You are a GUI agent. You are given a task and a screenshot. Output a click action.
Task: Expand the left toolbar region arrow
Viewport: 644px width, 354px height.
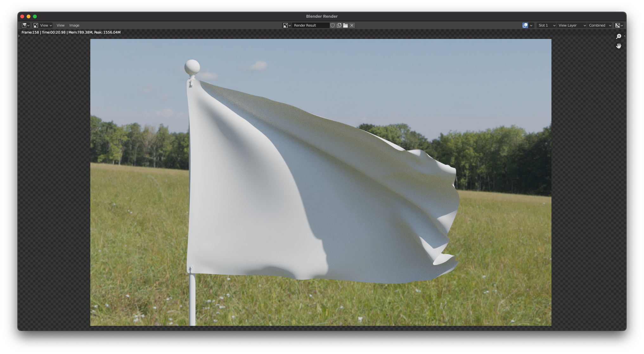(19, 36)
